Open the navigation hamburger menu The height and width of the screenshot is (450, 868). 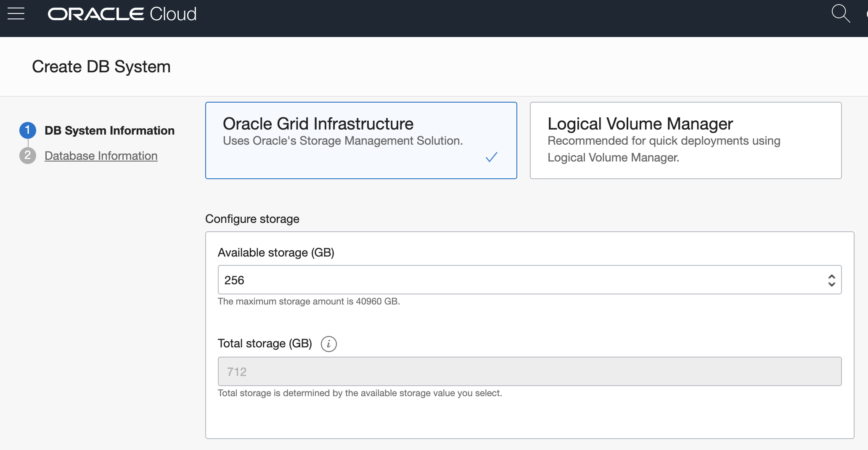[x=16, y=13]
